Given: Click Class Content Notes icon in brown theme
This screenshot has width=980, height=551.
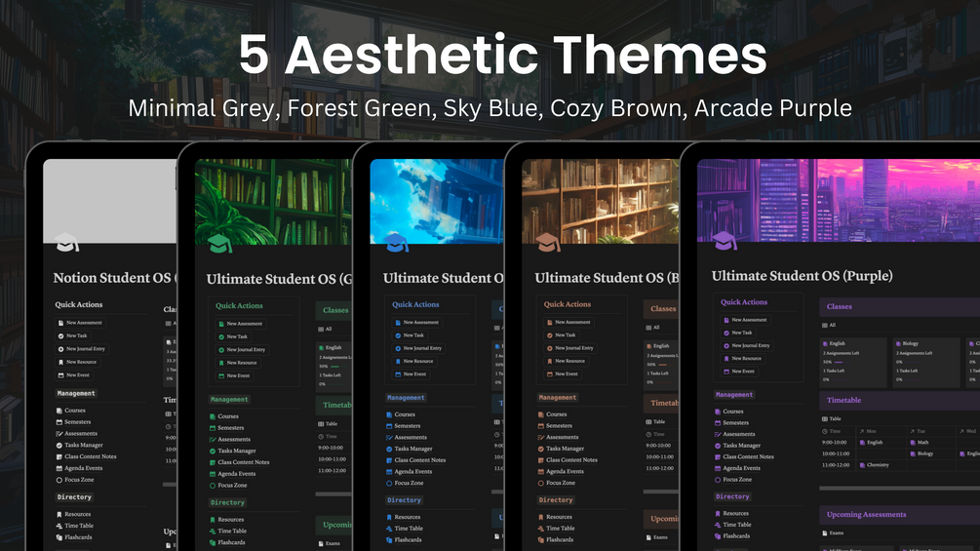Looking at the screenshot, I should point(541,459).
